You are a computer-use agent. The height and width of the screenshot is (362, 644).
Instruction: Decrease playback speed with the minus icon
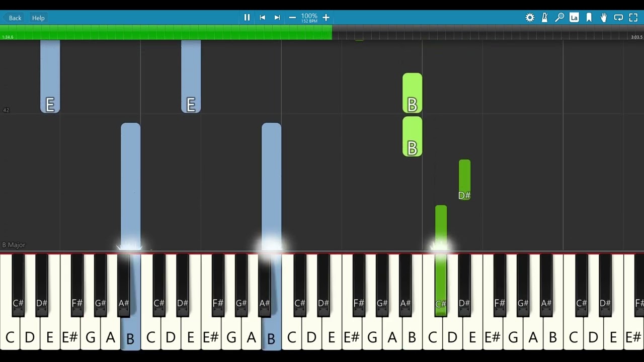292,18
